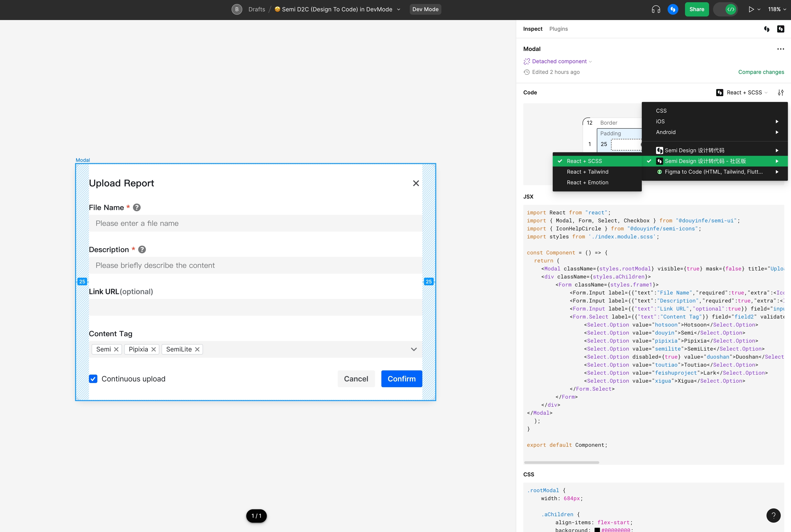
Task: Click the Dev Mode badge in the header
Action: (x=425, y=9)
